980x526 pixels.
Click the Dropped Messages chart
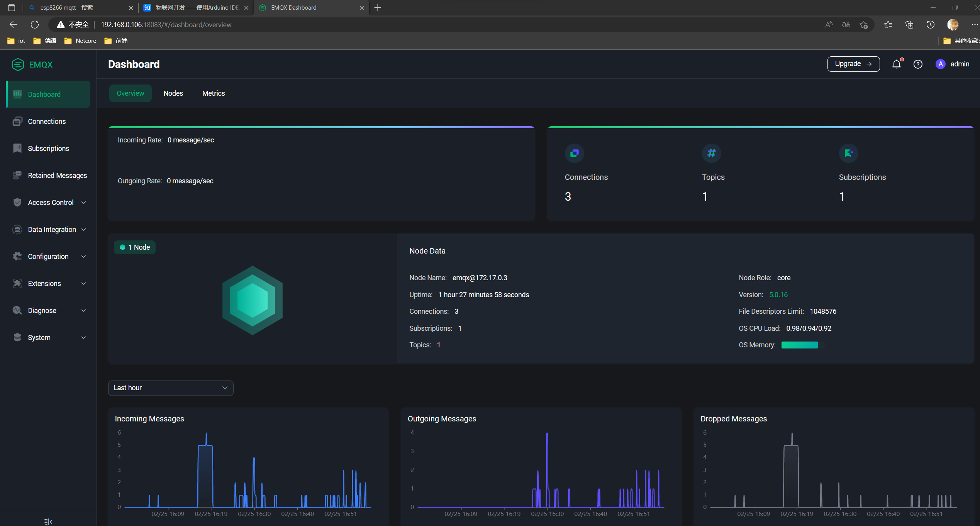[x=833, y=470]
